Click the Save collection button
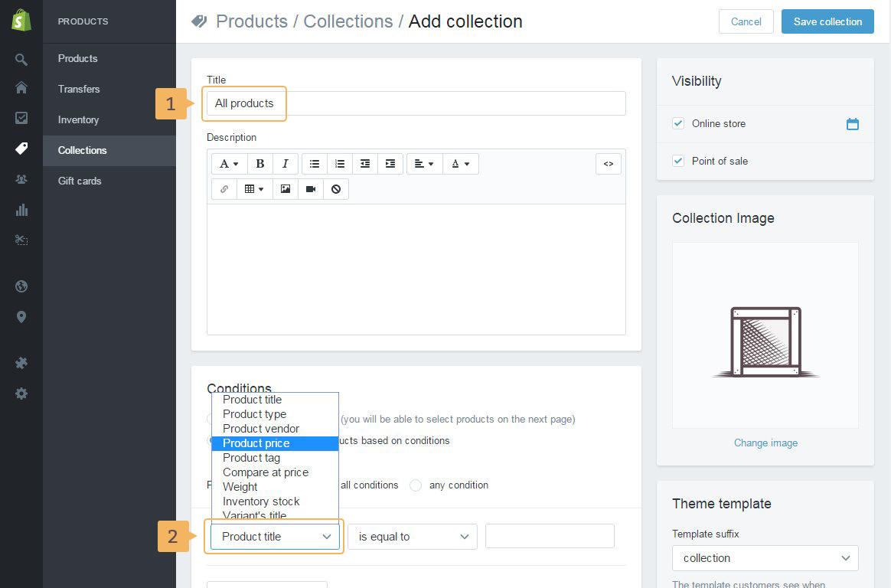Screen dimensions: 891x588 pos(827,21)
